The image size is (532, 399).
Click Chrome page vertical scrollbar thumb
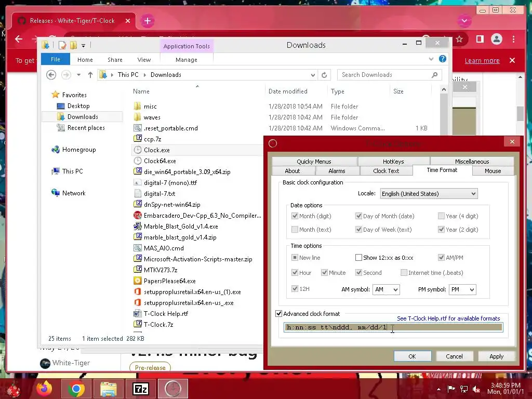coord(520,113)
